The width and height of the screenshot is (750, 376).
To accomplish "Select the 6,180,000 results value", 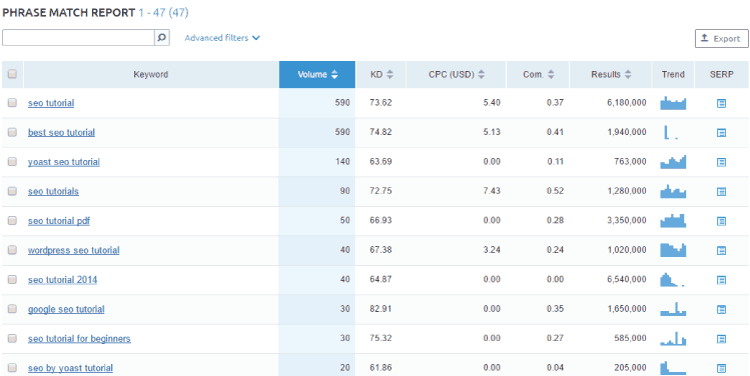I will coord(627,103).
